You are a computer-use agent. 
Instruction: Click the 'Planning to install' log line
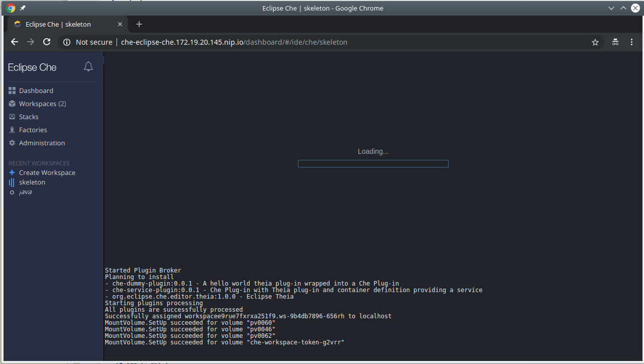coord(139,277)
